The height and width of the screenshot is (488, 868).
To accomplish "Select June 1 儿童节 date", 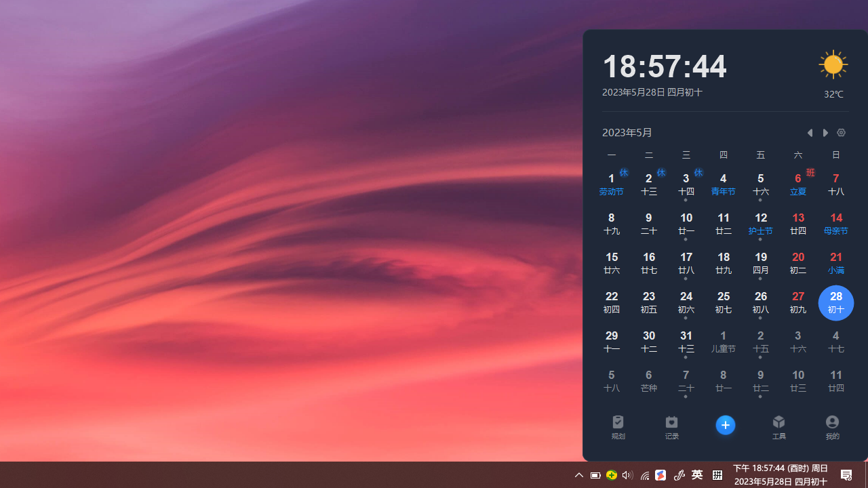I will (x=723, y=342).
